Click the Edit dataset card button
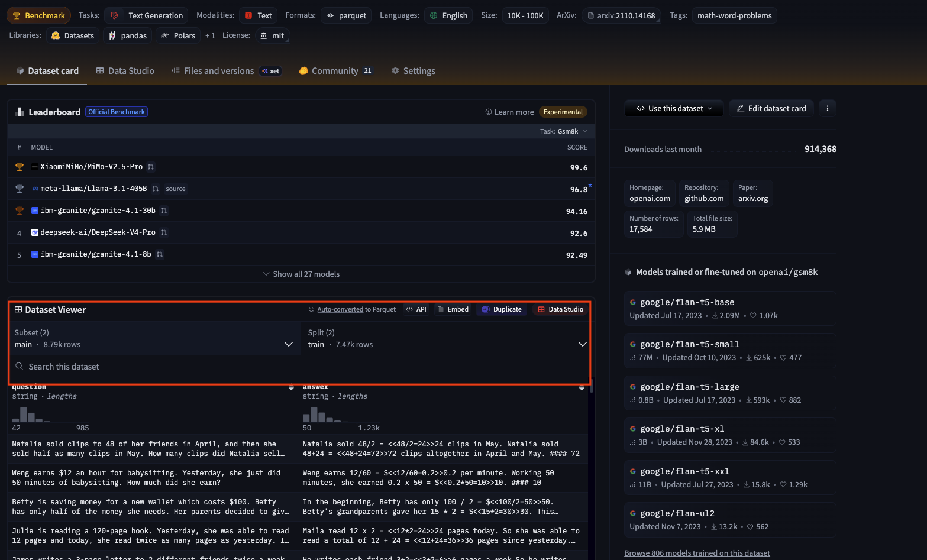The width and height of the screenshot is (927, 560). [x=771, y=108]
